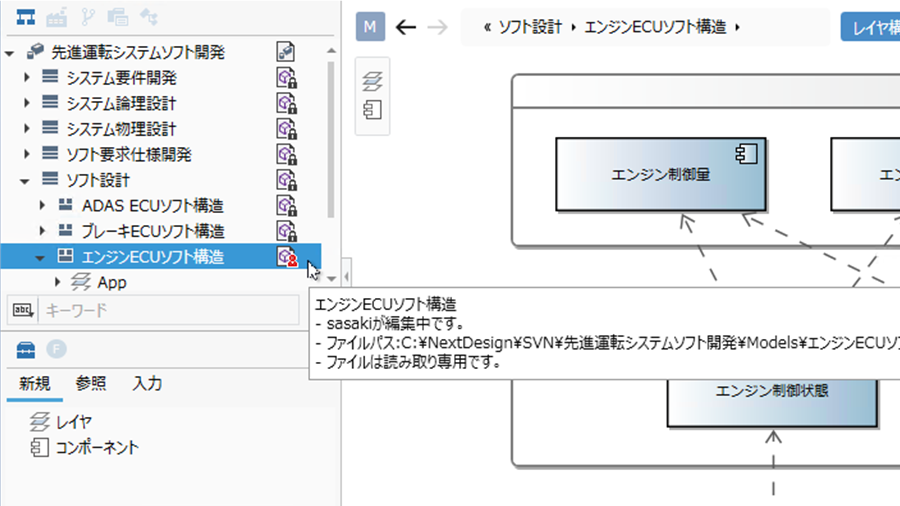Click the キーワード search field

click(x=168, y=311)
